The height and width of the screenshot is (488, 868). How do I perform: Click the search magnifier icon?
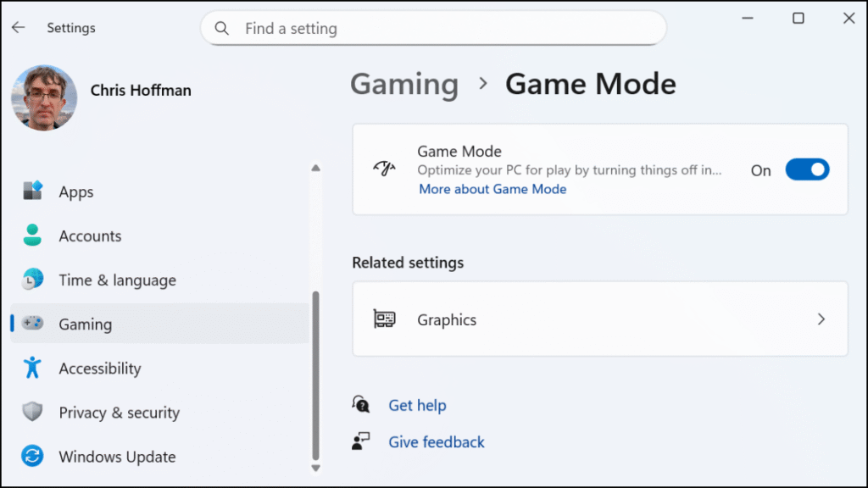click(222, 29)
